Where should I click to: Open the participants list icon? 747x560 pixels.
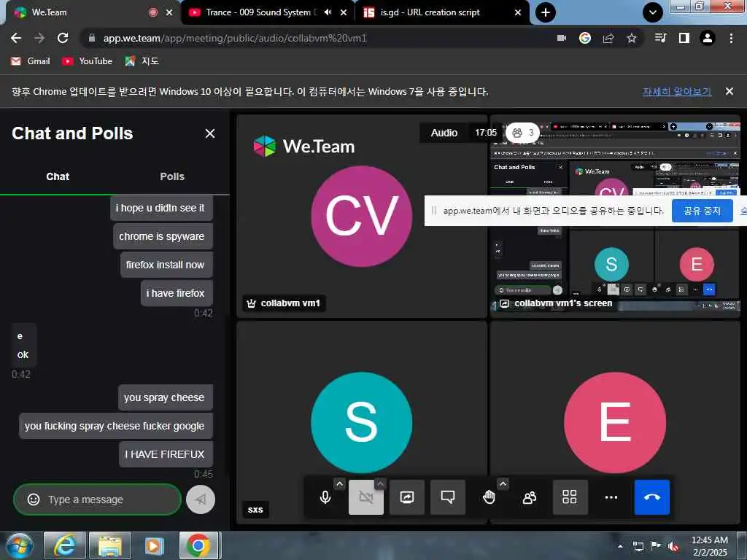point(530,497)
